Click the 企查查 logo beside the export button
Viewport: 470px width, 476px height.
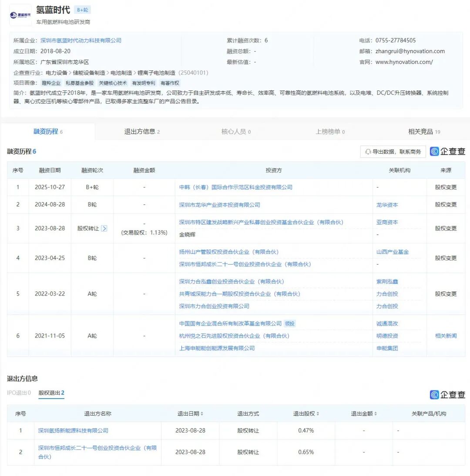pyautogui.click(x=447, y=151)
